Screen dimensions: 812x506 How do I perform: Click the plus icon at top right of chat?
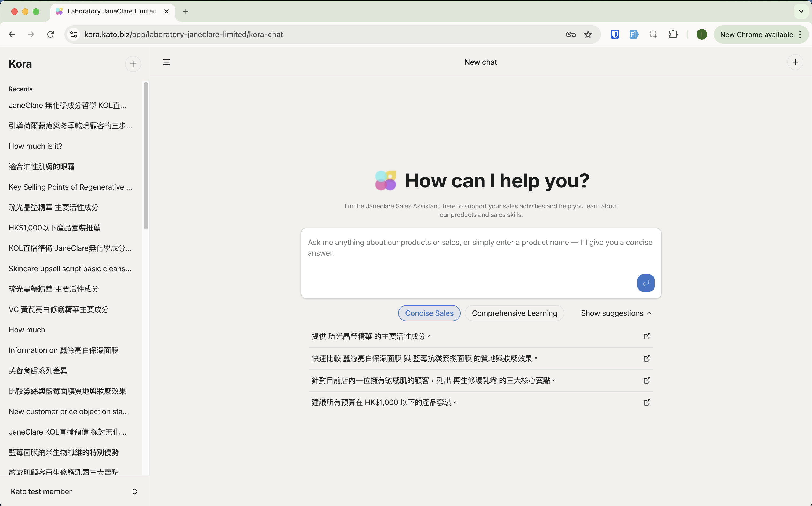click(795, 62)
